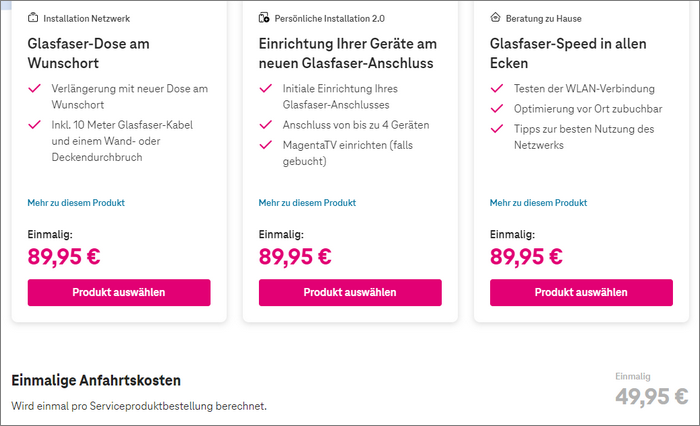Image resolution: width=700 pixels, height=426 pixels.
Task: Open 'Mehr zu diesem Produkt' for Glasfaser-Speed
Action: (x=538, y=203)
